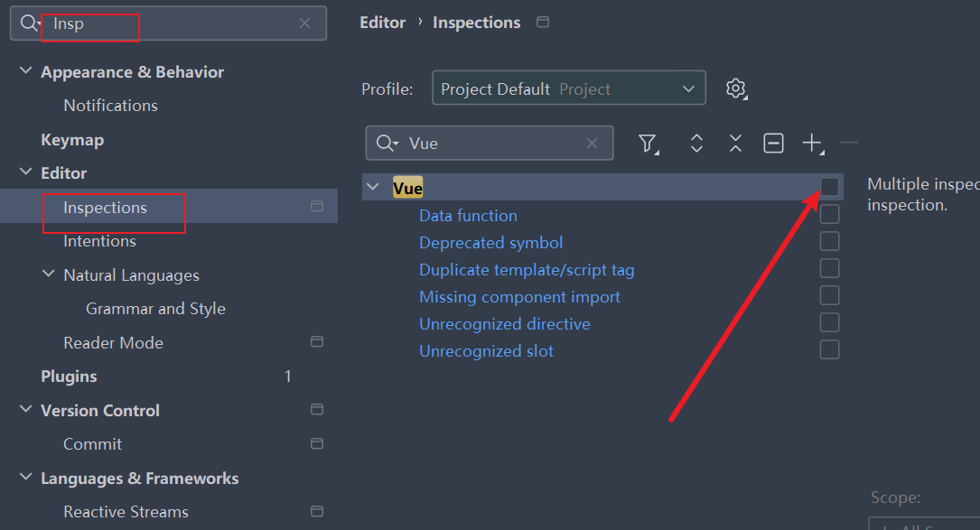The height and width of the screenshot is (530, 980).
Task: Select the Deprecated symbol inspection
Action: coord(490,243)
